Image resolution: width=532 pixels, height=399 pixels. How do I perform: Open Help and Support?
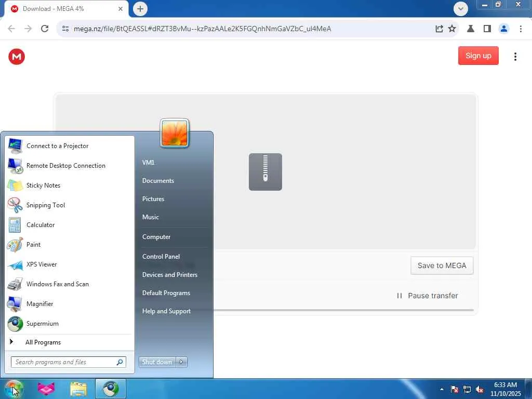[166, 311]
